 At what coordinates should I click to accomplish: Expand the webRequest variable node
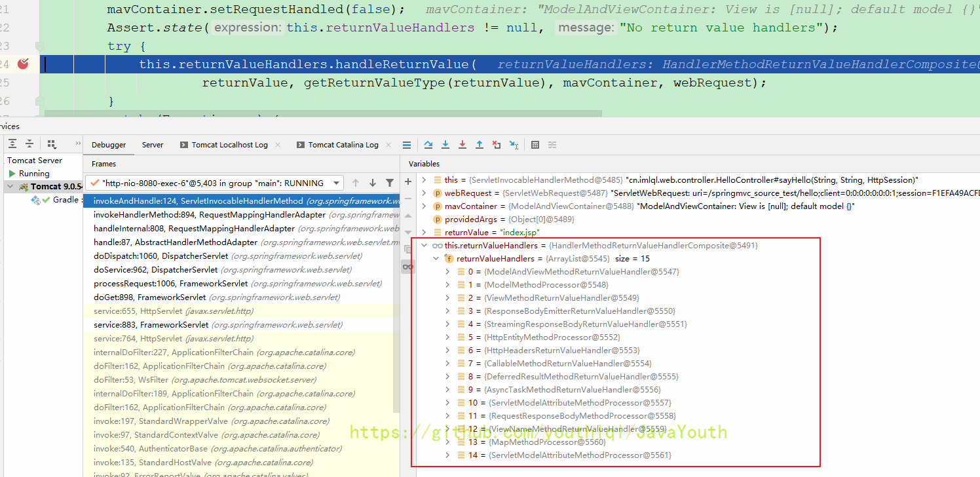[424, 193]
